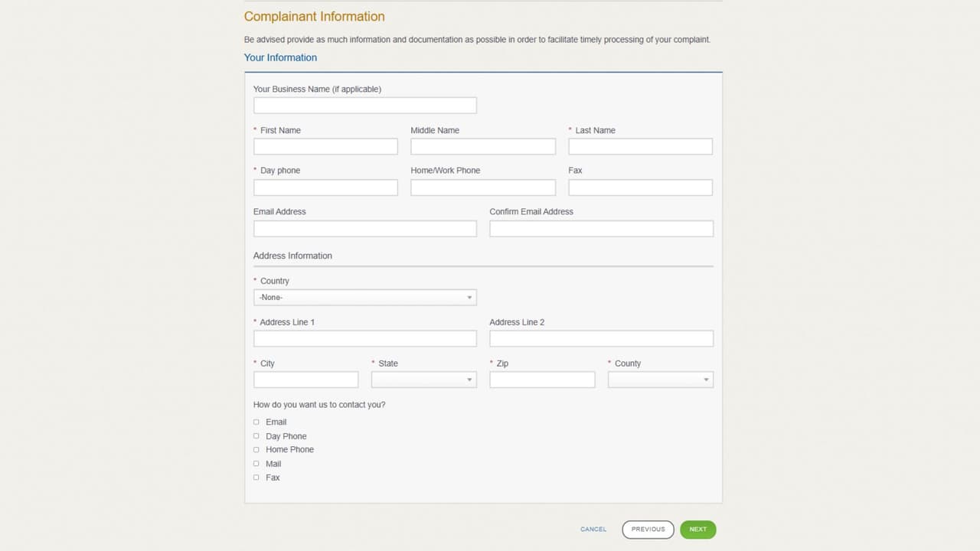Image resolution: width=980 pixels, height=551 pixels.
Task: Check the Fax contact preference box
Action: tap(256, 477)
